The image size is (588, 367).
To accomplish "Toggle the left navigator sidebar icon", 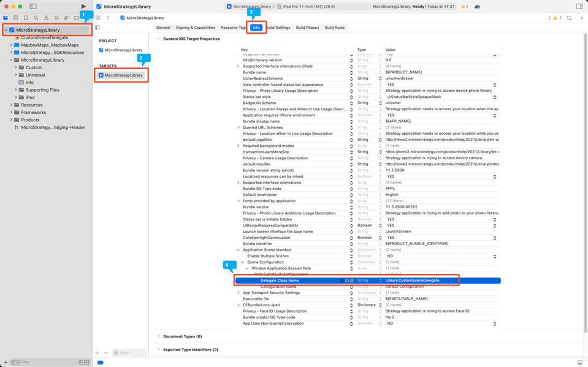I will pyautogui.click(x=33, y=6).
